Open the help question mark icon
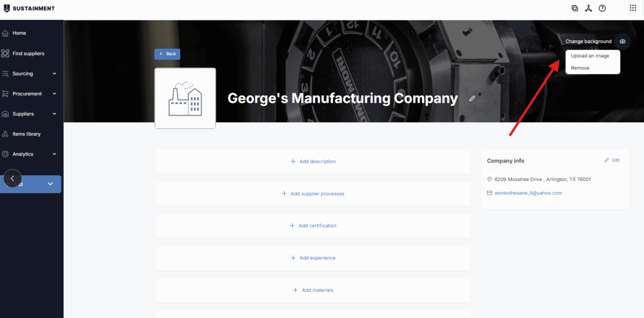The height and width of the screenshot is (318, 644). click(x=602, y=8)
